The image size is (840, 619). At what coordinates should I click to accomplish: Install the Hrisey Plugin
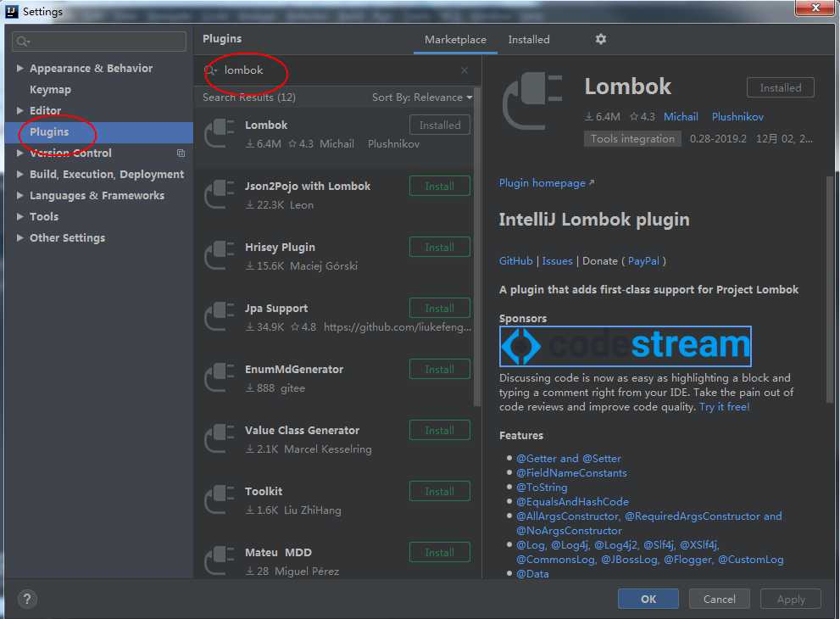click(x=440, y=247)
